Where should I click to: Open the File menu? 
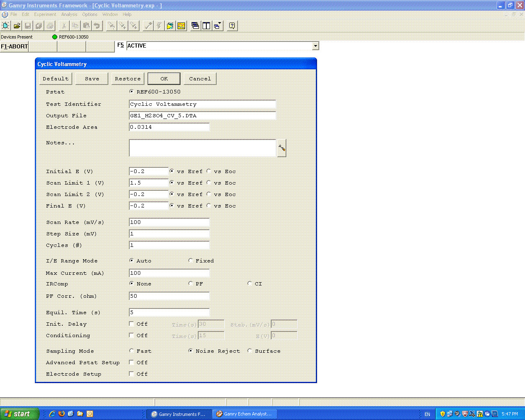point(14,14)
